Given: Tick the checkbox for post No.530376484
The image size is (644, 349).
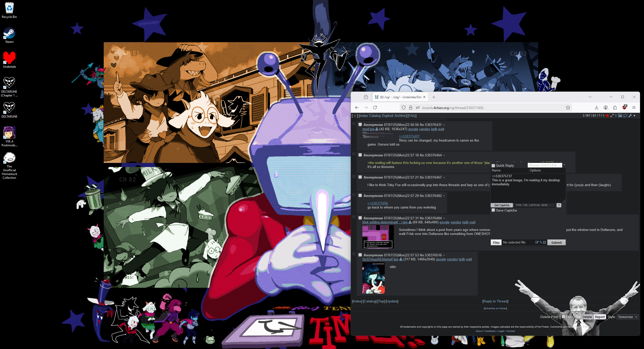Looking at the screenshot, I should click(360, 218).
